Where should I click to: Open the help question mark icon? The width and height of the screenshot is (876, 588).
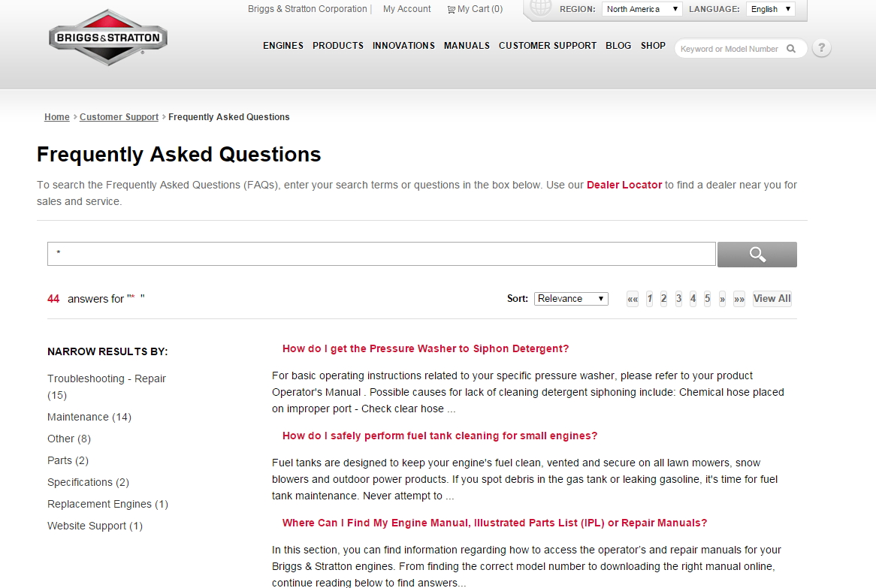point(821,48)
